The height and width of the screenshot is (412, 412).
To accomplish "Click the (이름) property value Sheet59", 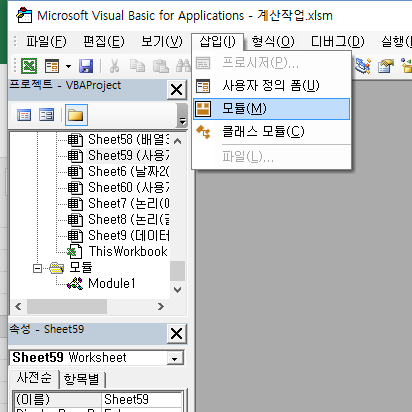I will point(141,399).
